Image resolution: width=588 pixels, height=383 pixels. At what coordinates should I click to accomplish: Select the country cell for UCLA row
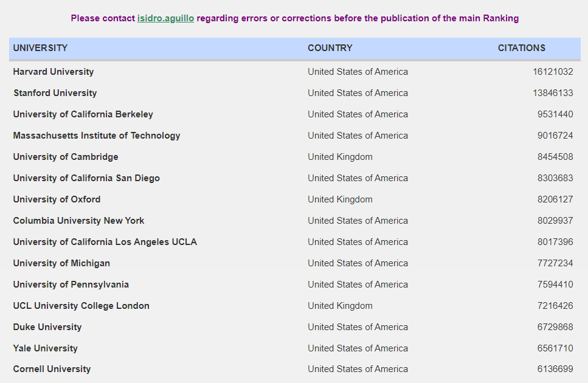click(358, 242)
